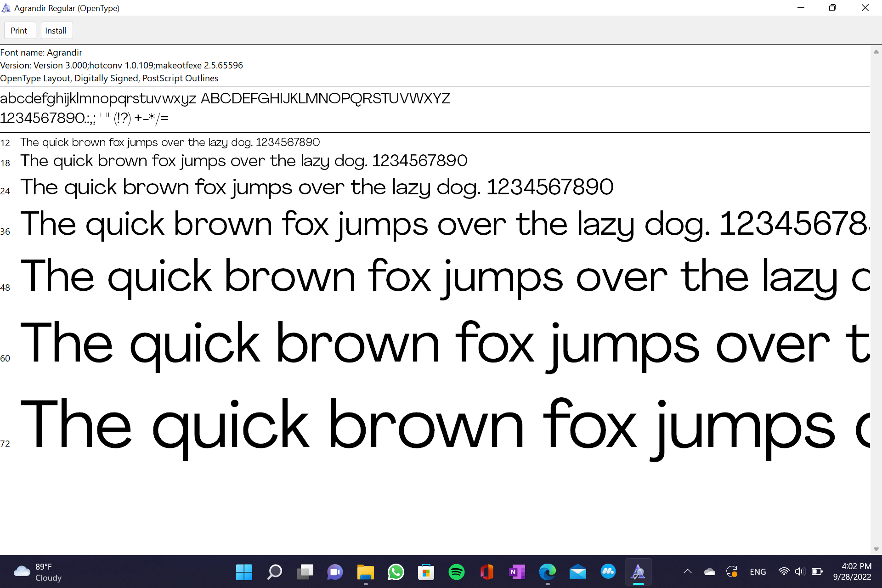
Task: Click the OneDrive icon in system tray
Action: click(x=710, y=572)
